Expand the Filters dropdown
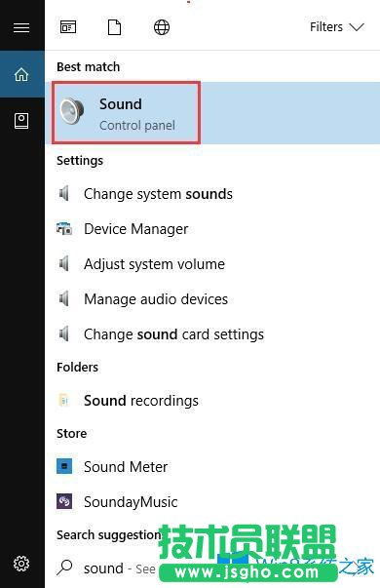The image size is (380, 588). 336,27
